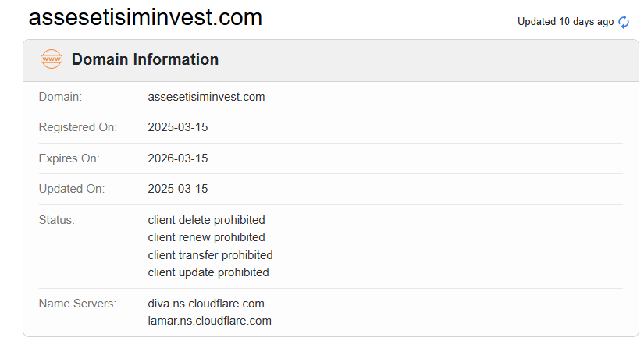Click the Expires On label

[69, 158]
